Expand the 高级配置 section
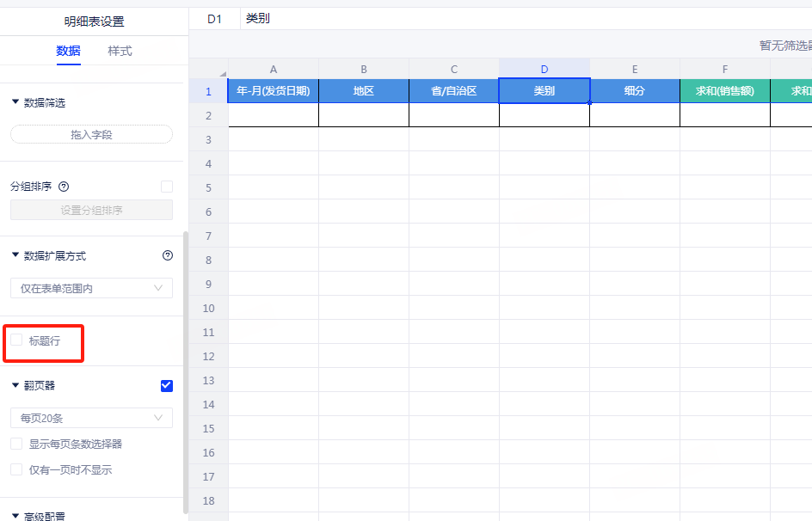 pos(15,516)
